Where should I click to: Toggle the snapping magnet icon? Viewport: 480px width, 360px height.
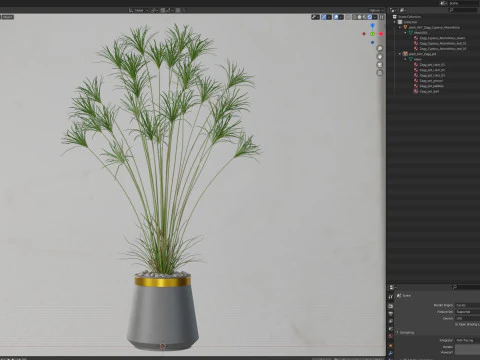(x=163, y=10)
